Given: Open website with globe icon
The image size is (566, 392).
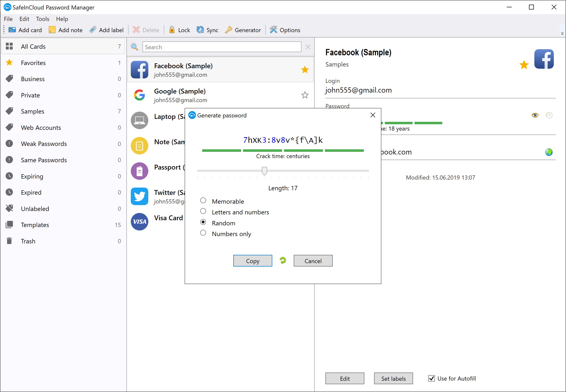Looking at the screenshot, I should click(549, 152).
